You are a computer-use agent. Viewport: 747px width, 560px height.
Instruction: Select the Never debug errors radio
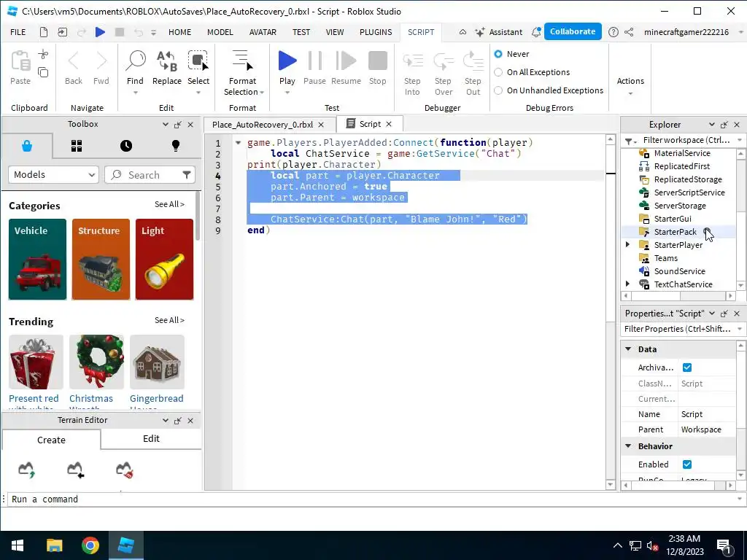point(498,54)
